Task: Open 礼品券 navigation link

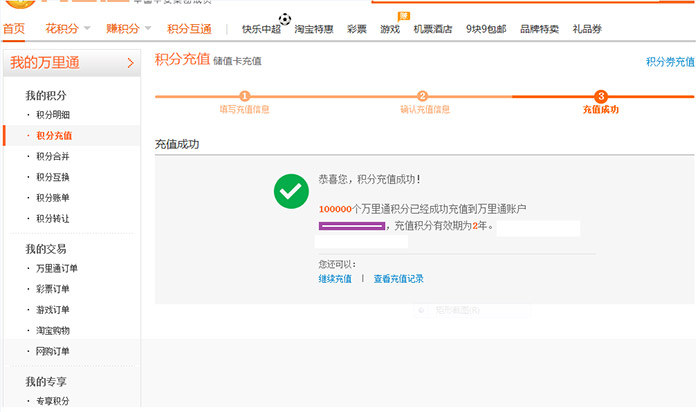Action: [587, 29]
